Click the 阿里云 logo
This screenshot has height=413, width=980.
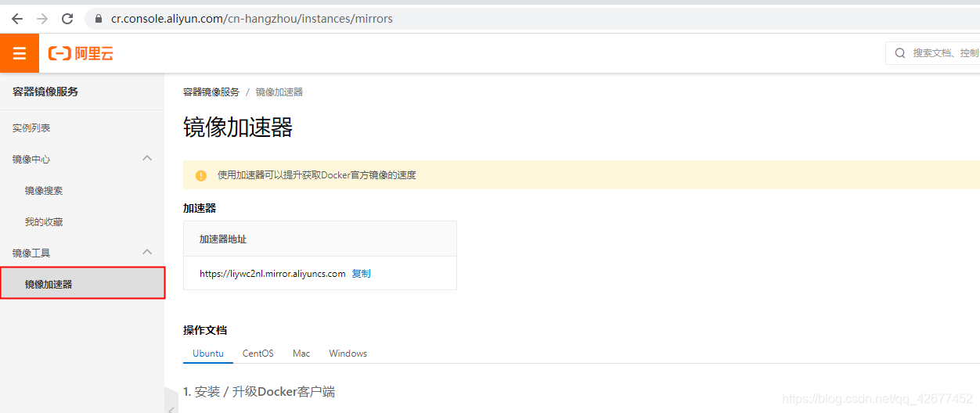coord(81,53)
